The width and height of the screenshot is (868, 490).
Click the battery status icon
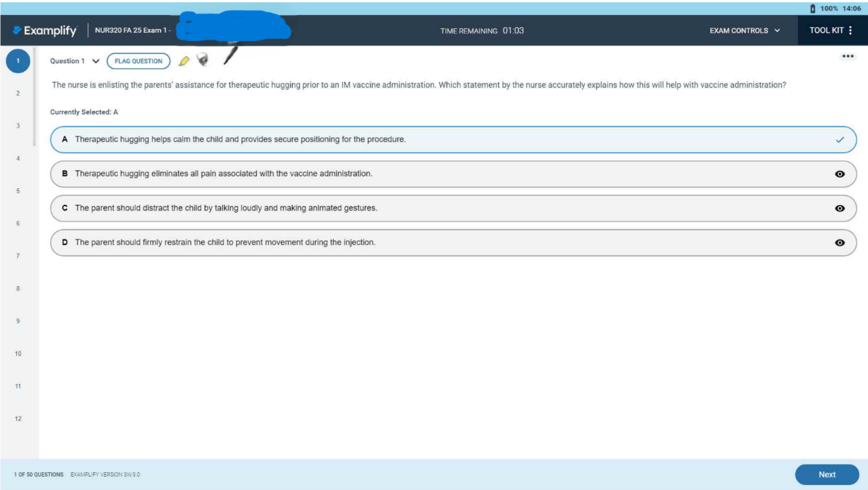coord(813,8)
